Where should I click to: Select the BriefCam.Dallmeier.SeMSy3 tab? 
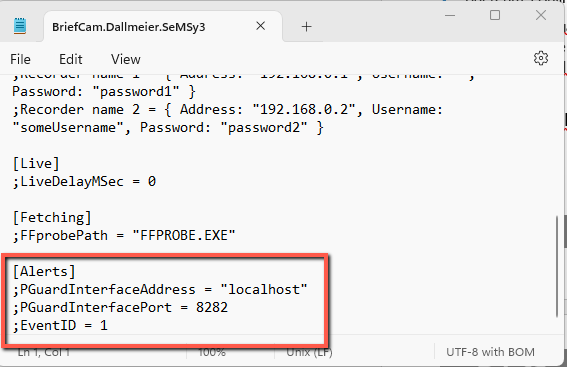pos(128,27)
